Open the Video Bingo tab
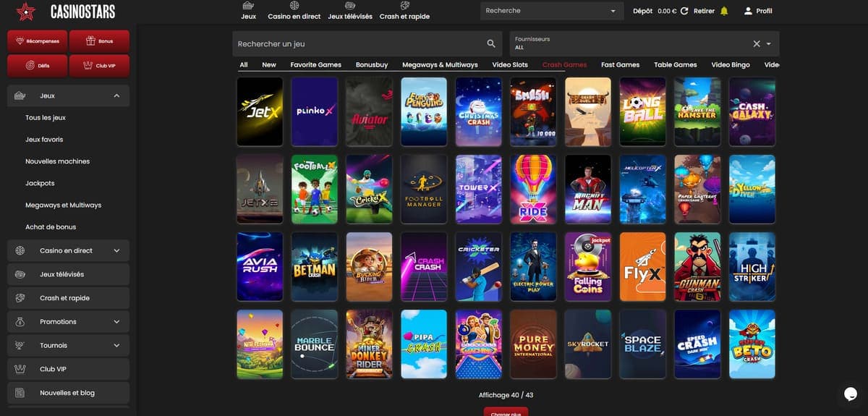 click(731, 64)
